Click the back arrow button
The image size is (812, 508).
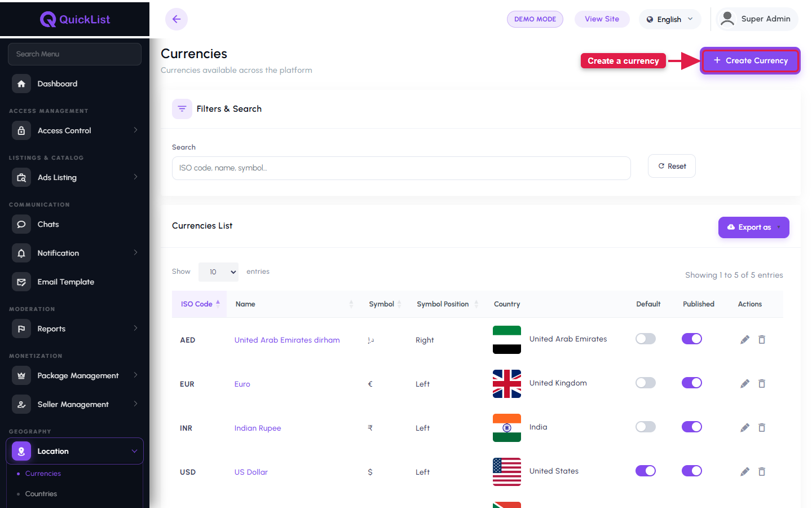tap(176, 19)
